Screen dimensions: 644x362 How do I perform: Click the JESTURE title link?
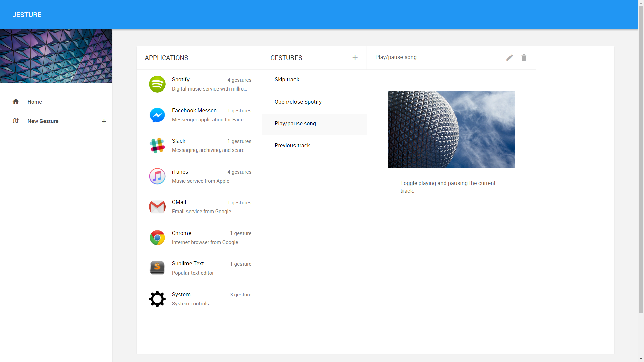[27, 15]
